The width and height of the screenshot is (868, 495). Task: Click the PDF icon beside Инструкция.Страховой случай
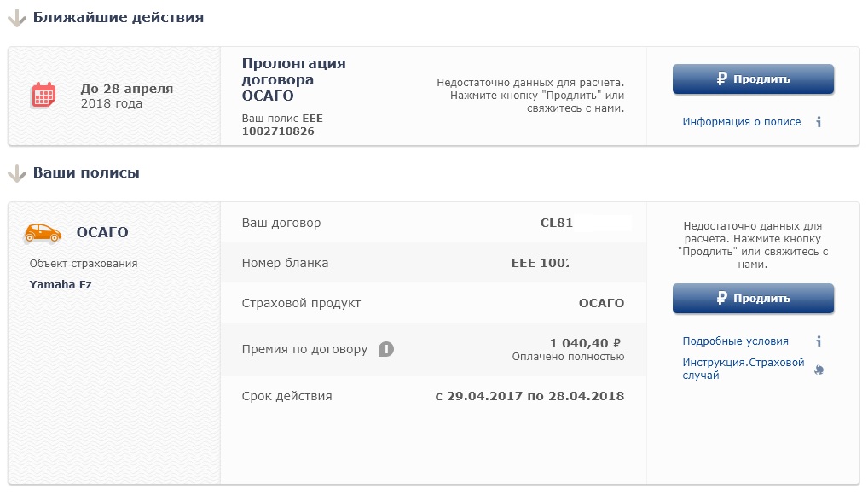click(x=819, y=370)
